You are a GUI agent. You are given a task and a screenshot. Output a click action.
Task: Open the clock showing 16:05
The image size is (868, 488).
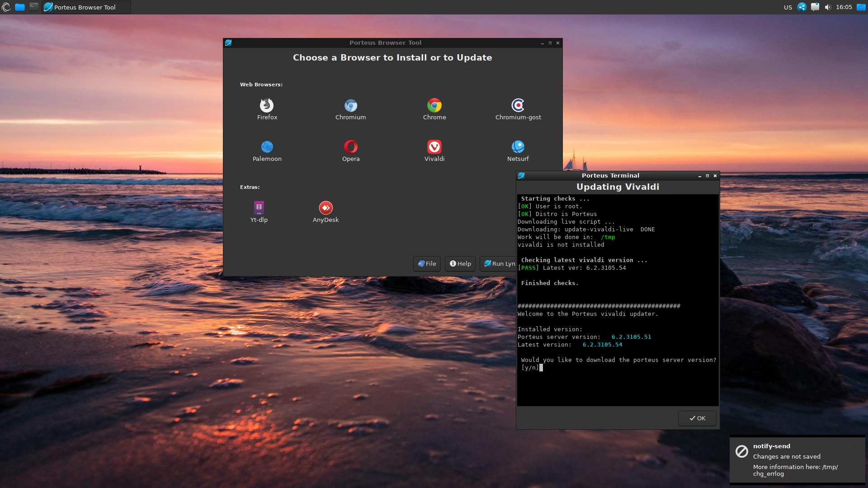click(844, 7)
